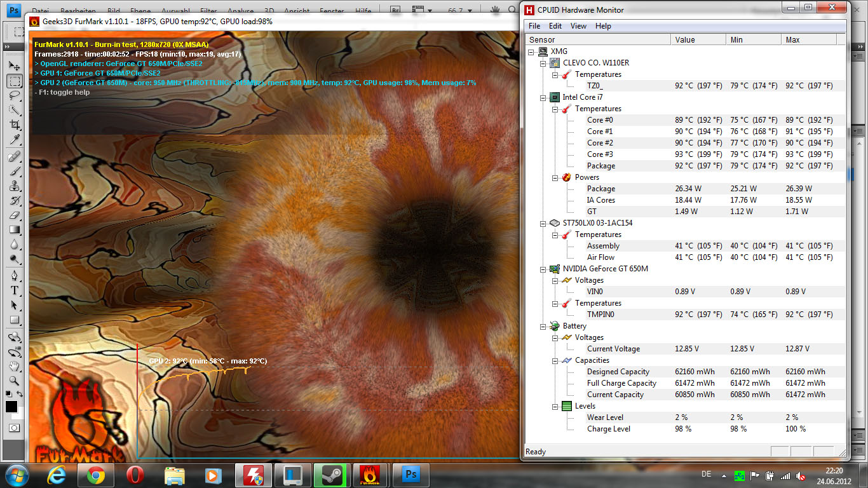Select the Blur tool

point(14,244)
